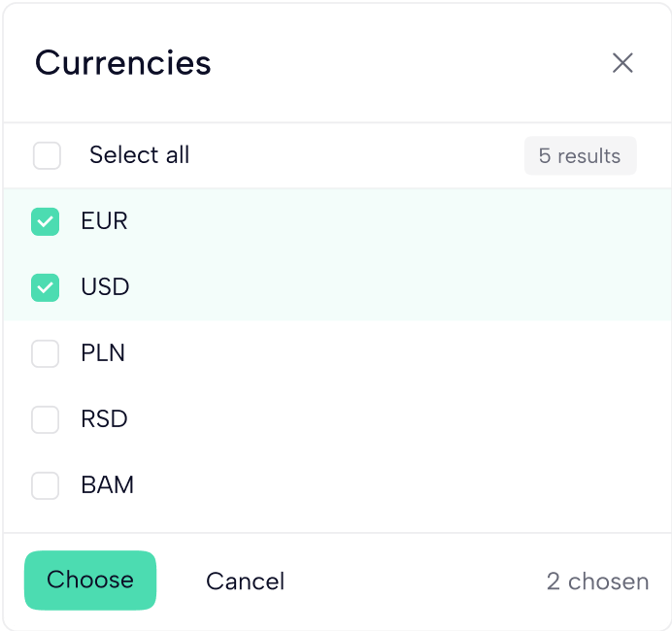The height and width of the screenshot is (631, 672).
Task: Click the 2 chosen counter text
Action: point(597,581)
